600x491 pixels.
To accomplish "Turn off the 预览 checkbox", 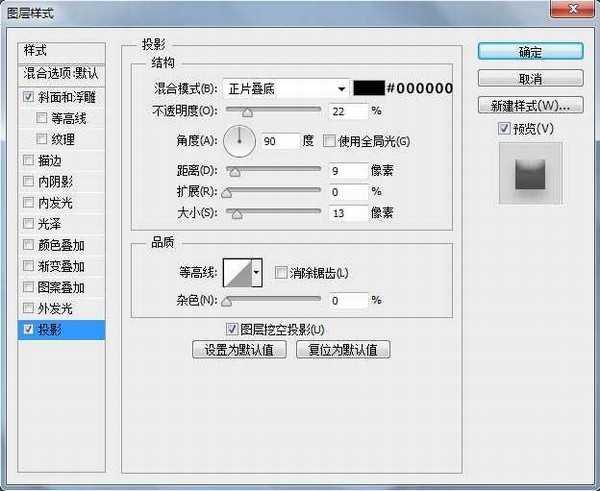I will (504, 129).
